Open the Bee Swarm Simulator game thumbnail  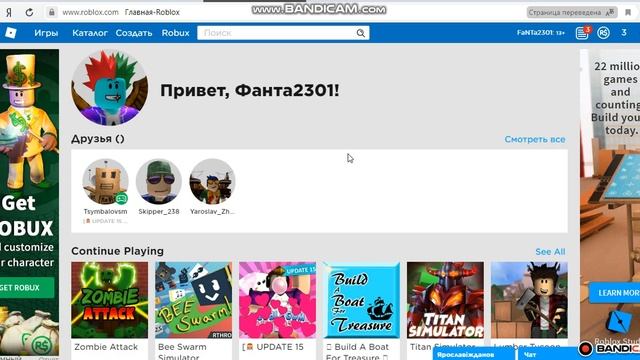193,300
